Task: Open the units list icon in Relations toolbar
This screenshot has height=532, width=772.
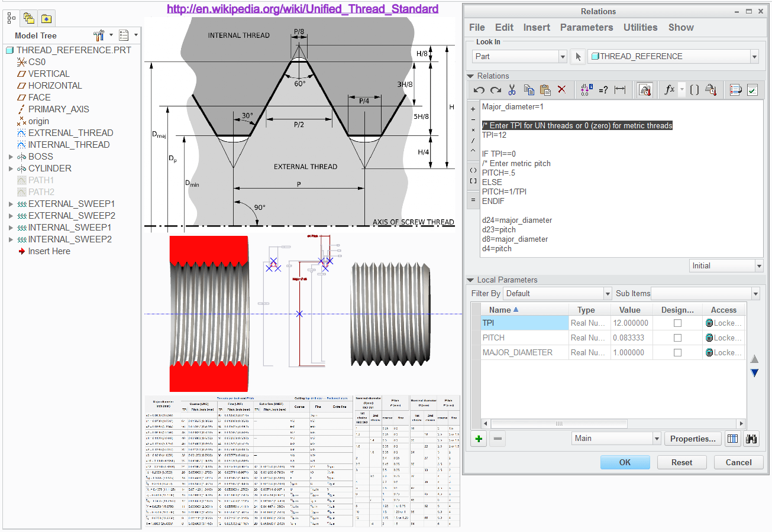Action: click(x=711, y=90)
